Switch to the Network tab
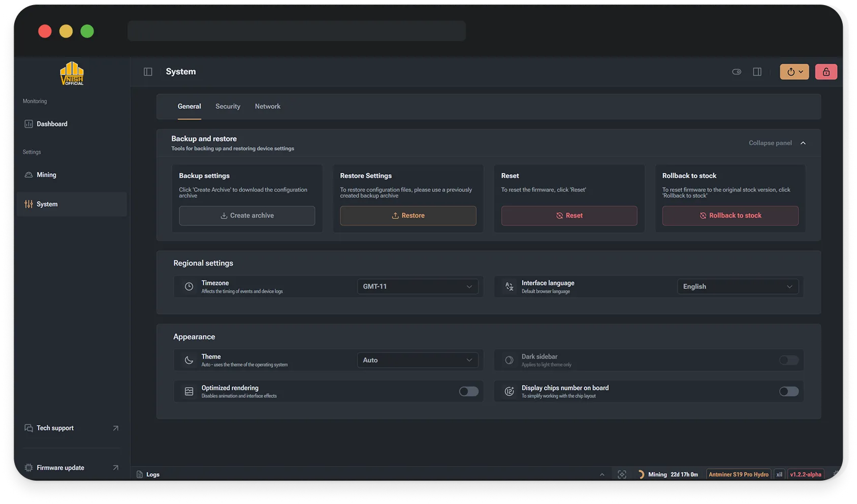This screenshot has width=857, height=504. click(x=268, y=107)
